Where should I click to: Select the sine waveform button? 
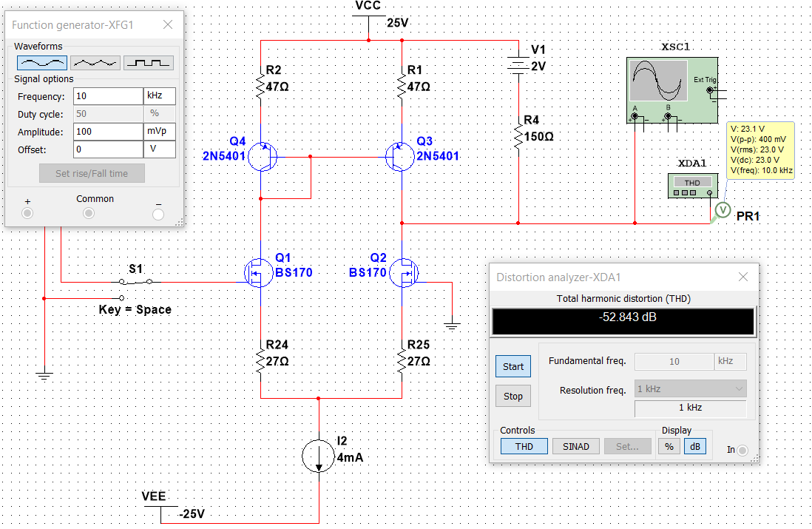42,63
